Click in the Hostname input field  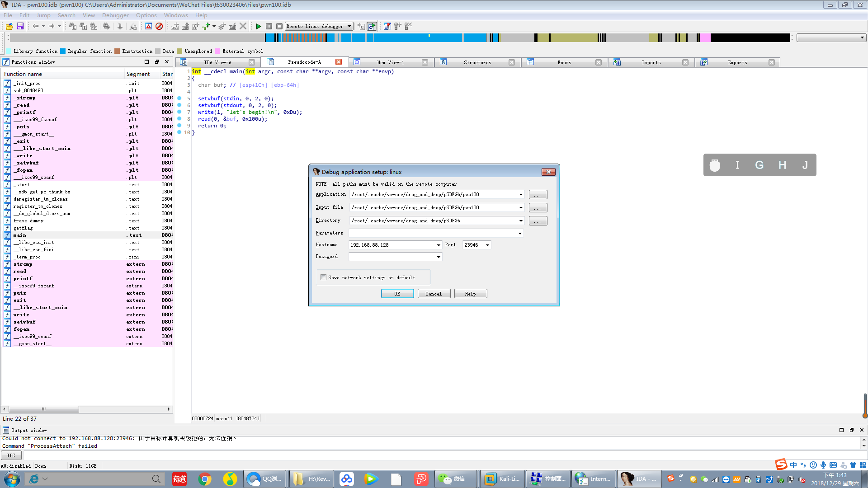click(392, 245)
